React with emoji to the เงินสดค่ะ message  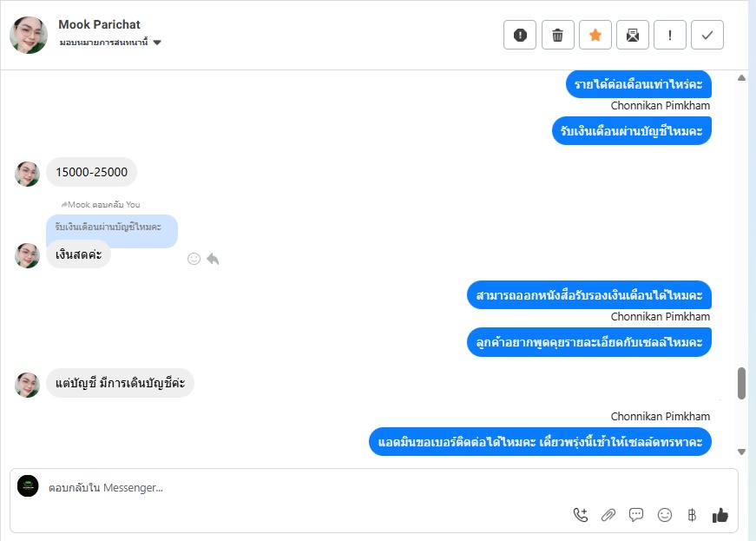(194, 259)
